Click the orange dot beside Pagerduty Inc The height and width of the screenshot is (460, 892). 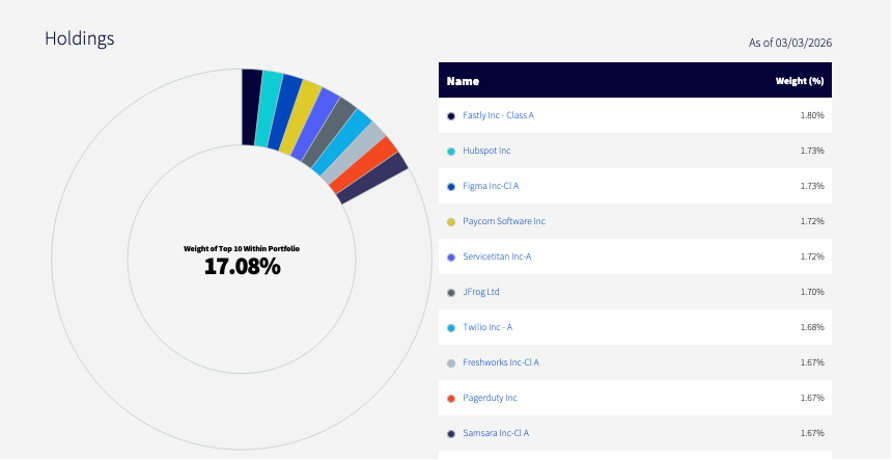(451, 398)
